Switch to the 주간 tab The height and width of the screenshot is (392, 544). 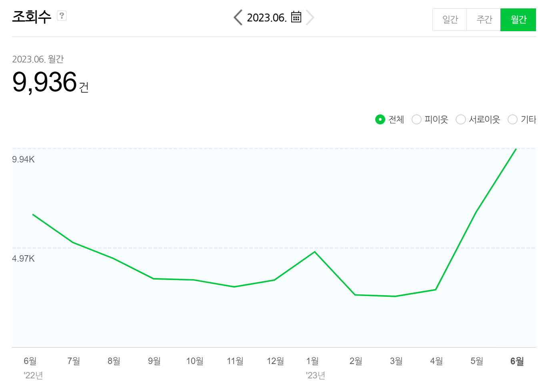(x=484, y=20)
